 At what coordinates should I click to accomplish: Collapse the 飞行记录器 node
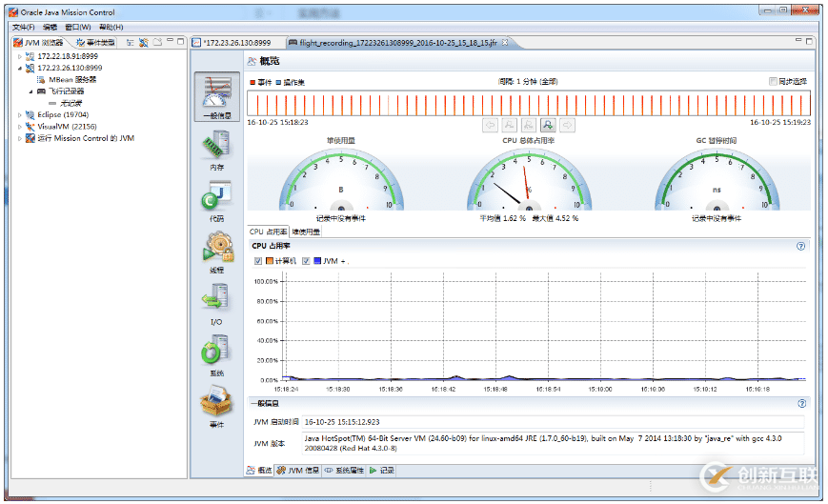tap(31, 91)
